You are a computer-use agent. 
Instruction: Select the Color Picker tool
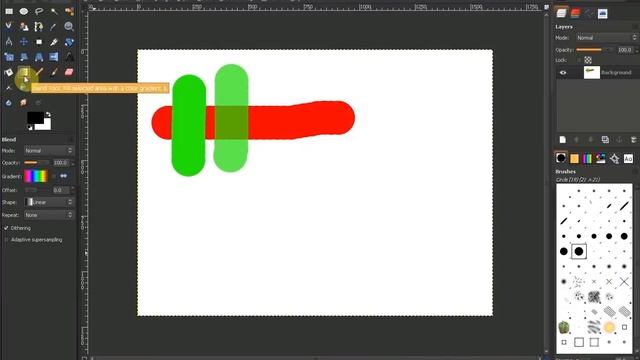(54, 27)
